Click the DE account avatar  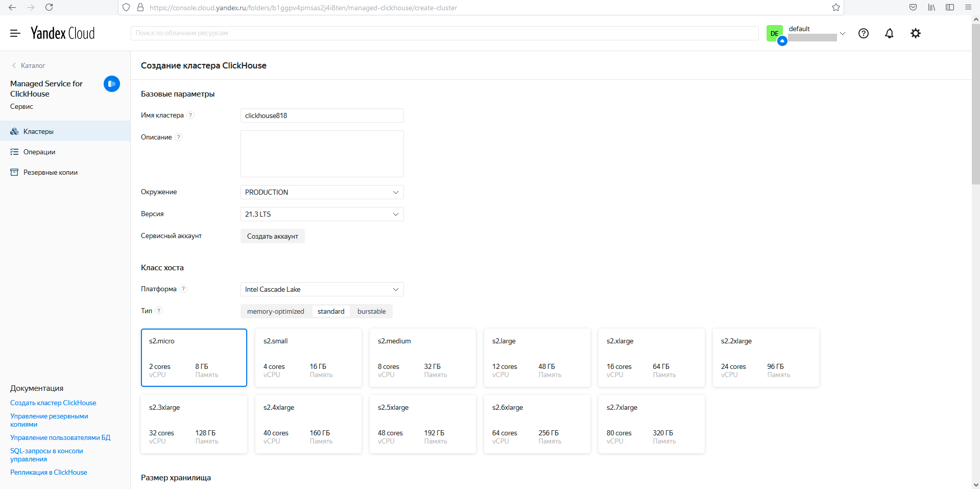tap(775, 34)
